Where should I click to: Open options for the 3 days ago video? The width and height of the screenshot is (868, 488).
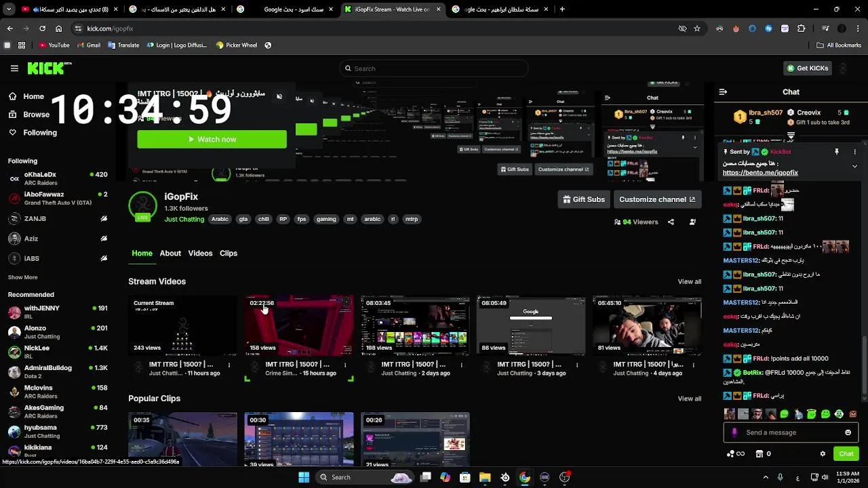click(x=577, y=365)
